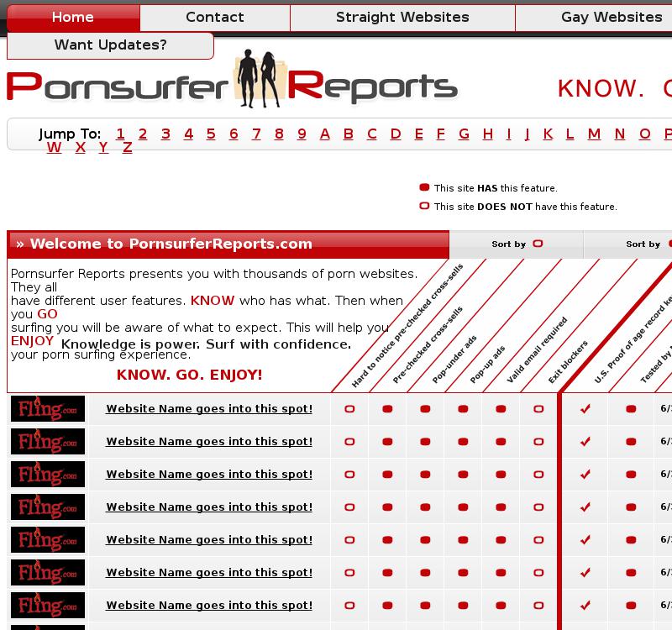
Task: Jump to letter A listings
Action: [325, 134]
